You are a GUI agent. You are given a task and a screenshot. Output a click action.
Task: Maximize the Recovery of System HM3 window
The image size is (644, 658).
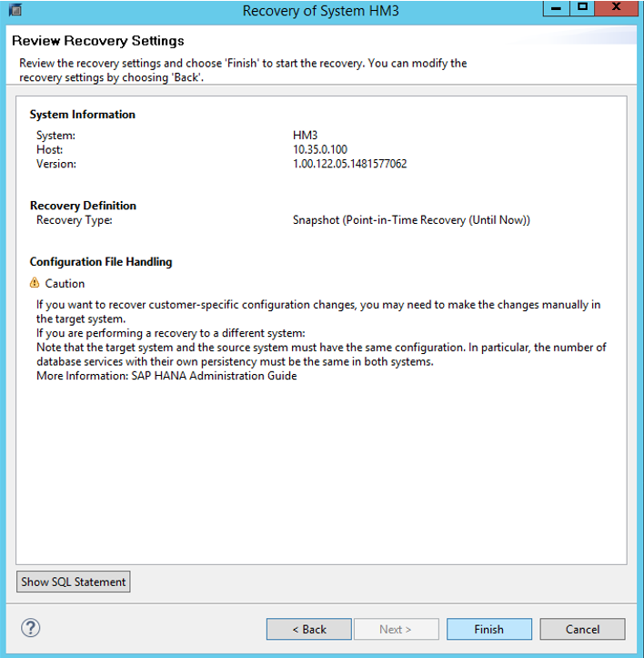click(x=582, y=8)
